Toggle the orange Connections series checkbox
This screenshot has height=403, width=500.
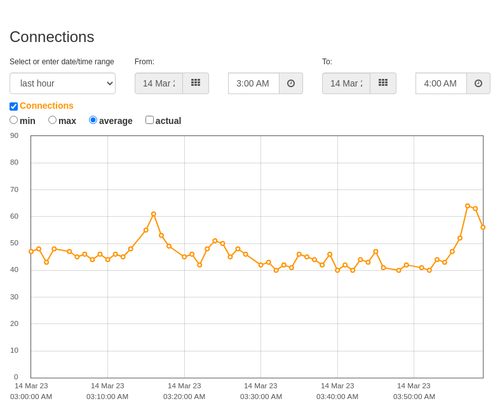(14, 106)
